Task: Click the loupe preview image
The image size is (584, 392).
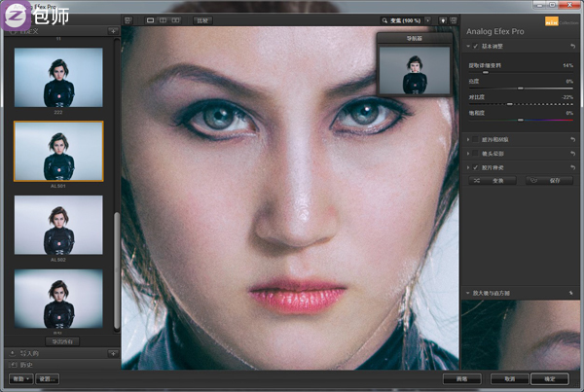Action: click(x=521, y=335)
